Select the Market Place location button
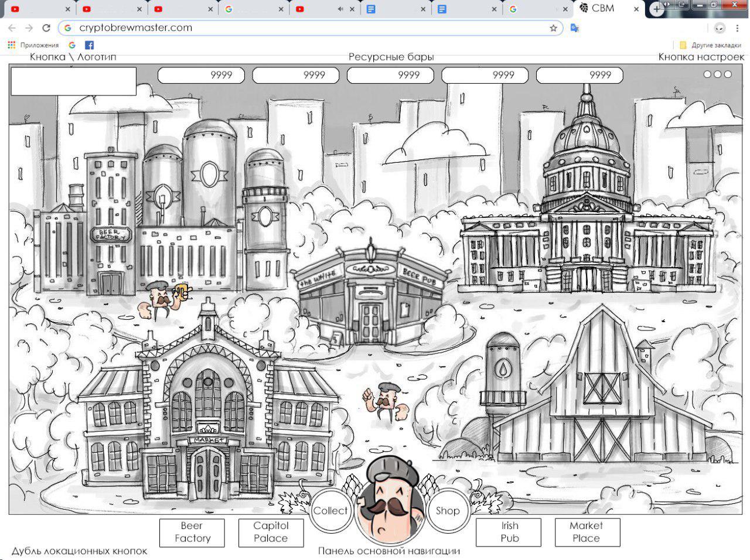Viewport: 750px width, 560px height. tap(587, 532)
